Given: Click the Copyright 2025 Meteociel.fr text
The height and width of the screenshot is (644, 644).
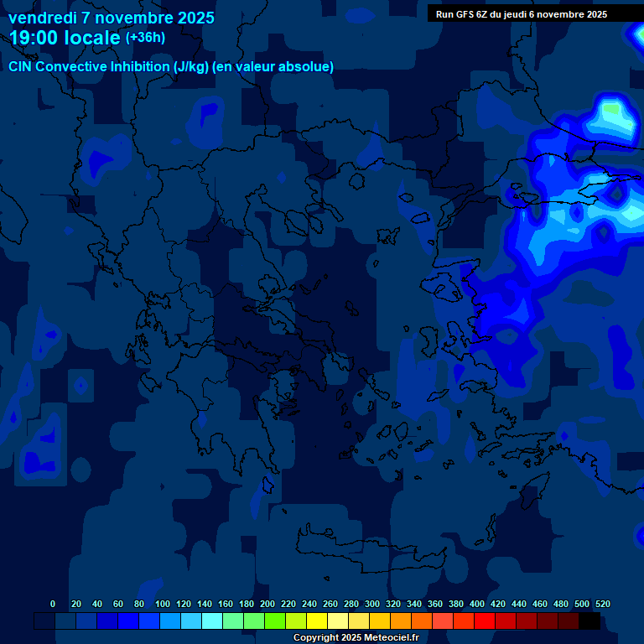Looking at the screenshot, I should coord(356,638).
